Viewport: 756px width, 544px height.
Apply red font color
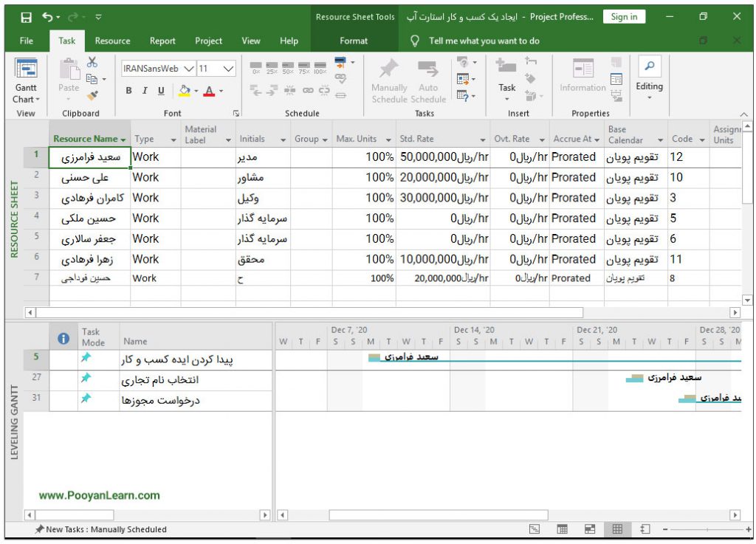pyautogui.click(x=209, y=91)
